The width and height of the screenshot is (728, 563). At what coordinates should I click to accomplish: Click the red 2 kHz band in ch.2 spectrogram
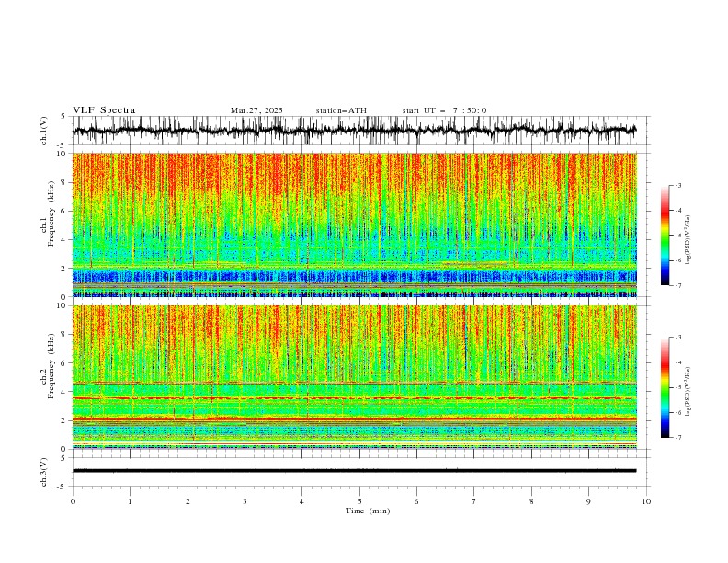(355, 419)
